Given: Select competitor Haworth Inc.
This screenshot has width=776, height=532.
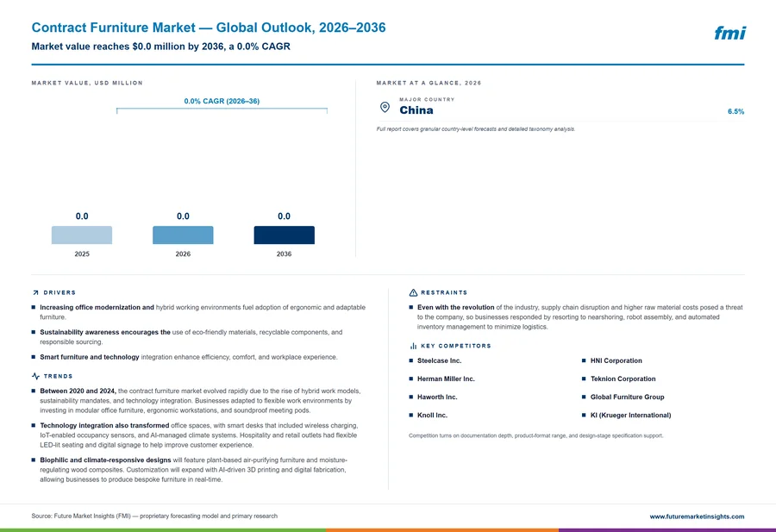Looking at the screenshot, I should click(x=437, y=397).
